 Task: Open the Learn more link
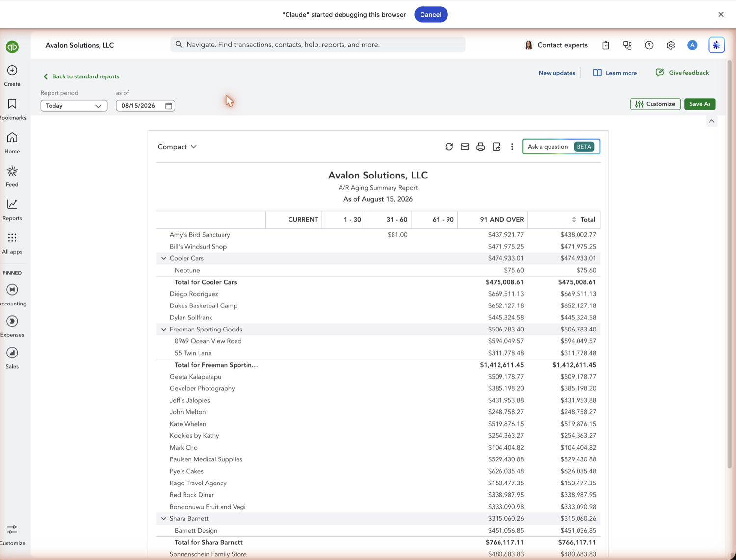pyautogui.click(x=615, y=73)
